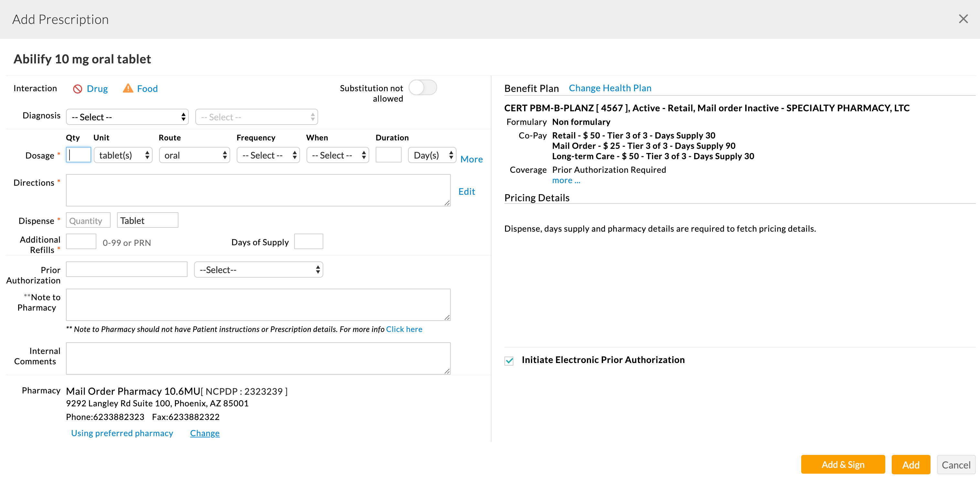Open the tablet(s) Unit dropdown
The width and height of the screenshot is (980, 496).
(x=123, y=155)
